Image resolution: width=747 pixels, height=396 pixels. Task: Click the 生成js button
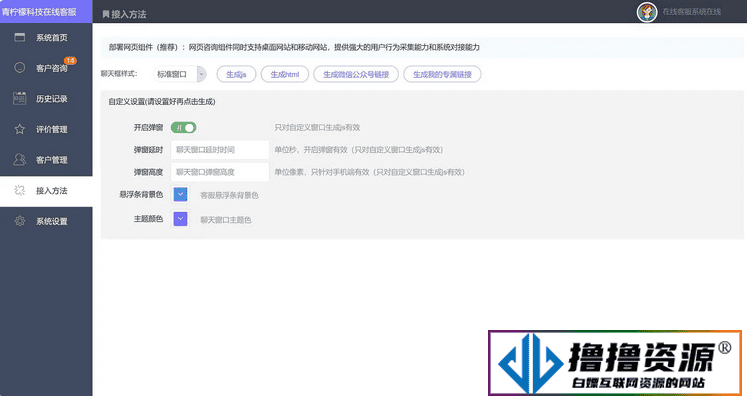tap(236, 74)
